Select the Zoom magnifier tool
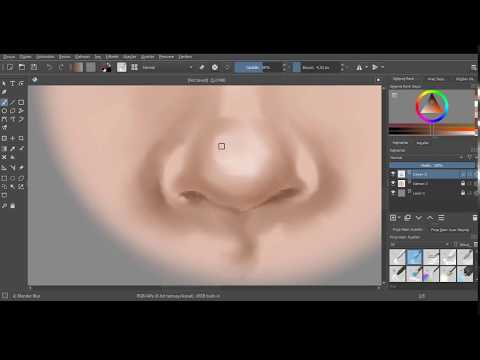This screenshot has height=360, width=480. [x=4, y=206]
